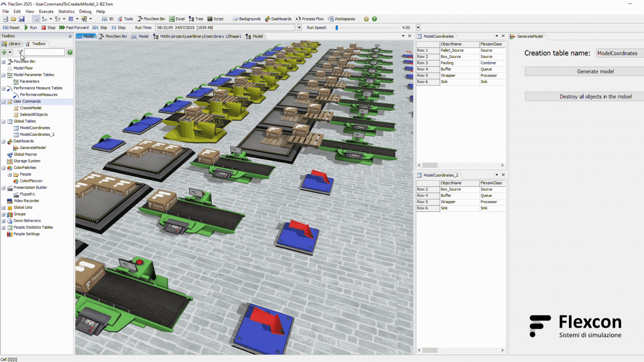The height and width of the screenshot is (362, 644).
Task: Open the Script console
Action: tap(215, 19)
